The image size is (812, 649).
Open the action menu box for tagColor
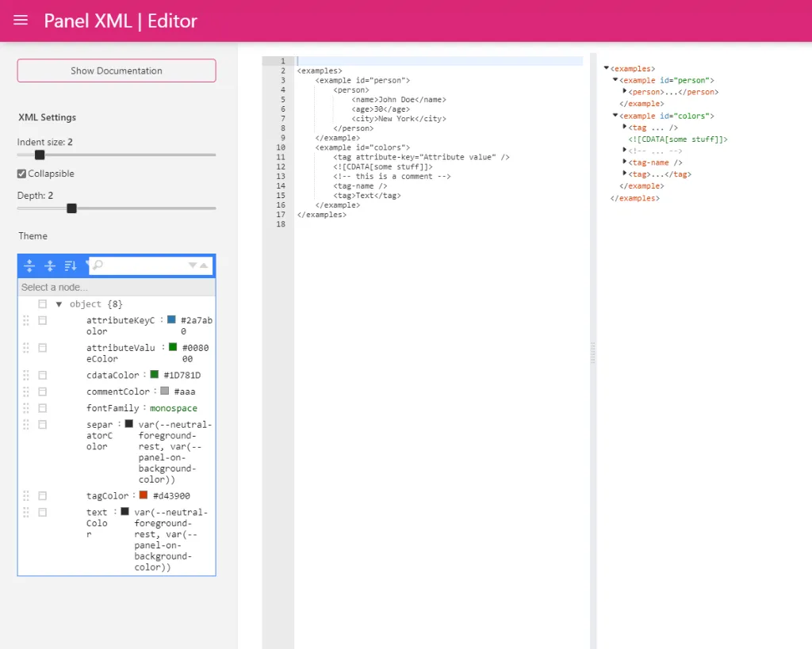click(43, 496)
